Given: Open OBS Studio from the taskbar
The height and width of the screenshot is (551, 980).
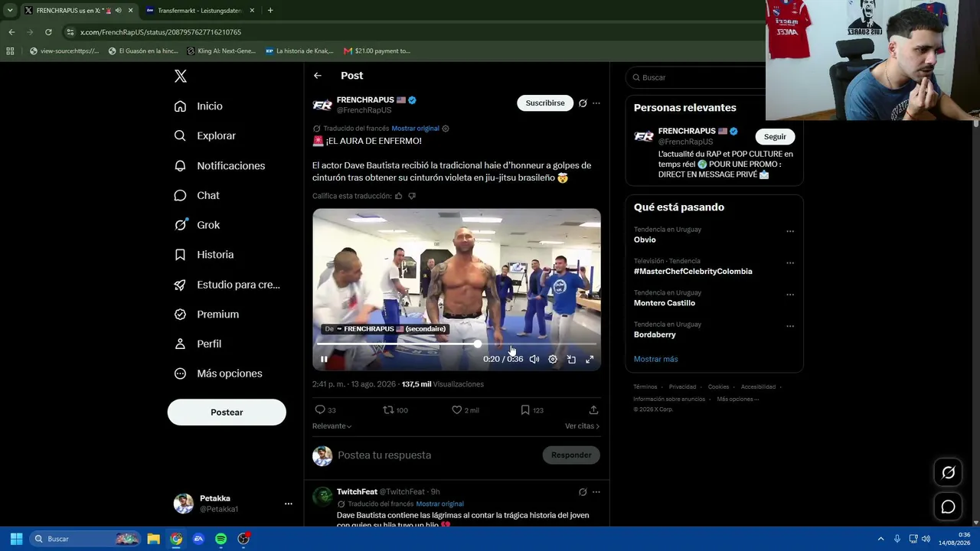Looking at the screenshot, I should tap(243, 539).
